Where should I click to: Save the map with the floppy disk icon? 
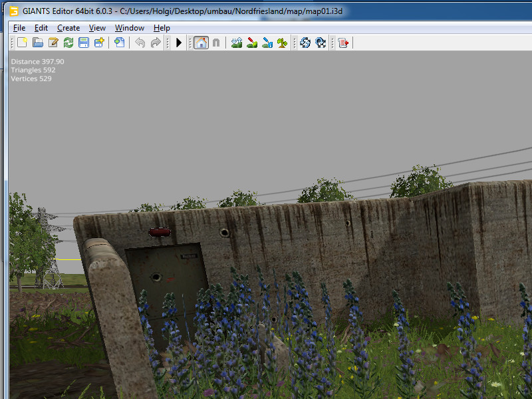click(84, 43)
